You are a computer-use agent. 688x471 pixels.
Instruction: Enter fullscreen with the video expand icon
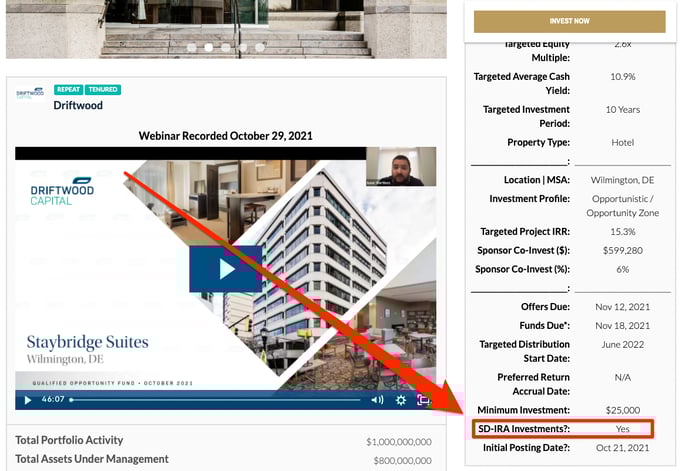[x=423, y=400]
